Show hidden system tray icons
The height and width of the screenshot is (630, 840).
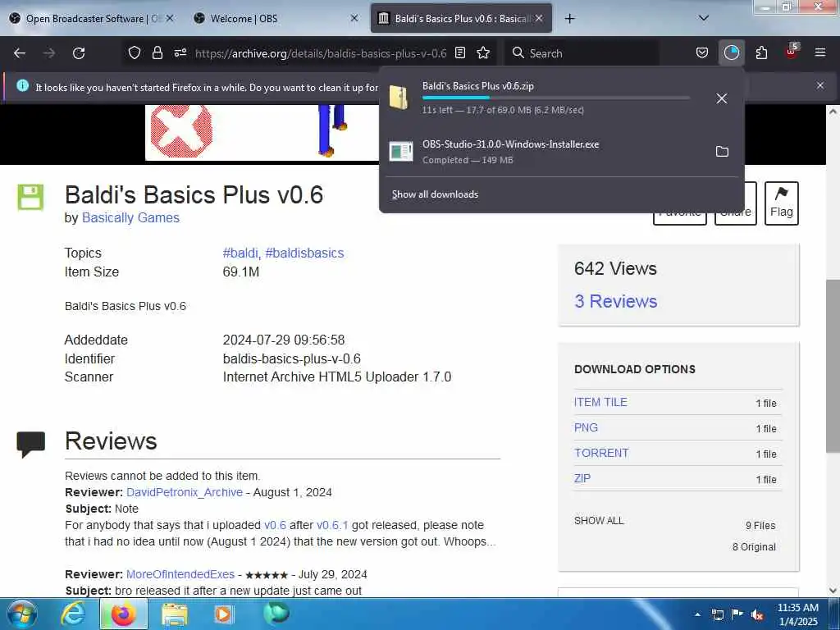tap(697, 614)
